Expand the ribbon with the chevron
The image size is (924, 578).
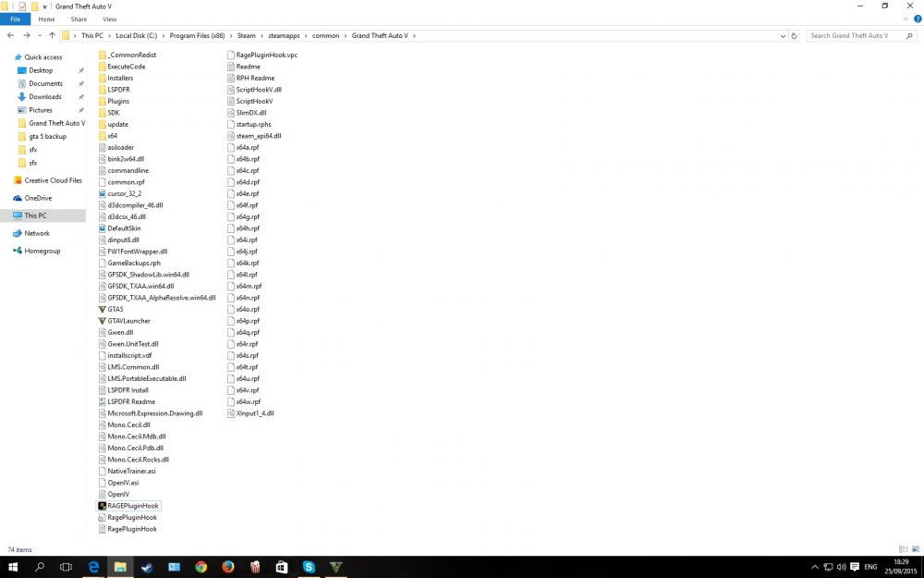point(906,19)
